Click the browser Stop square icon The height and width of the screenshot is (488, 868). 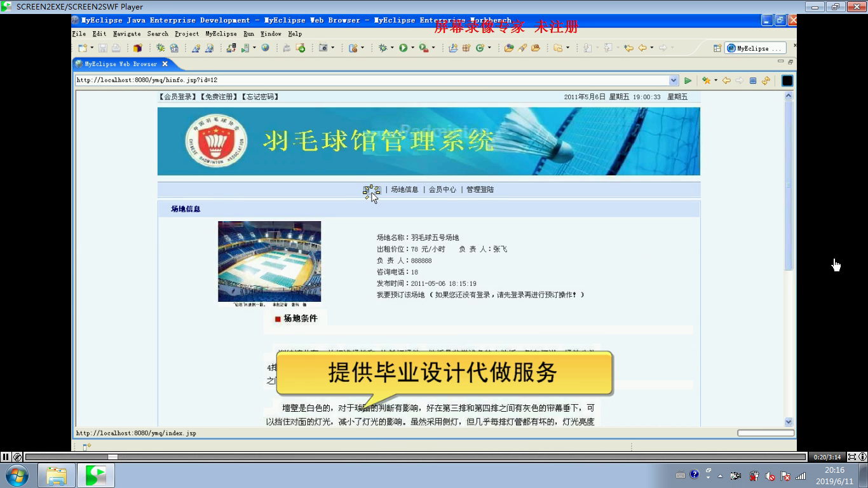[x=753, y=81]
